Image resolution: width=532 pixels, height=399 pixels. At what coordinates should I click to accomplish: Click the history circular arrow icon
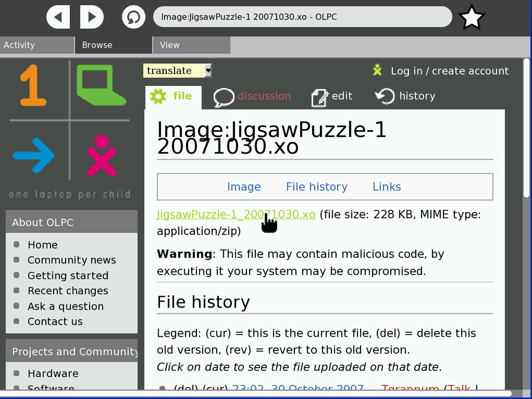click(x=384, y=96)
